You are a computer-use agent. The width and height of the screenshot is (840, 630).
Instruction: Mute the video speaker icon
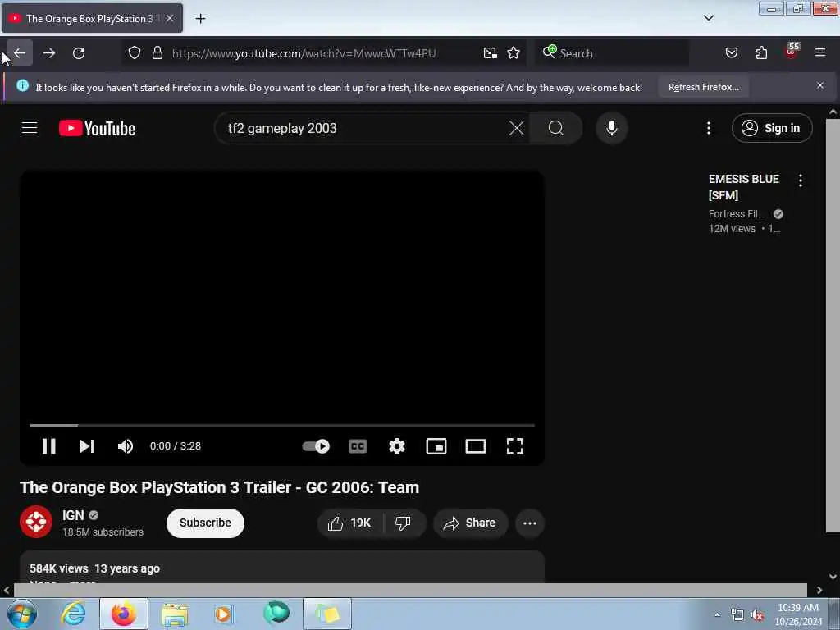pyautogui.click(x=126, y=446)
